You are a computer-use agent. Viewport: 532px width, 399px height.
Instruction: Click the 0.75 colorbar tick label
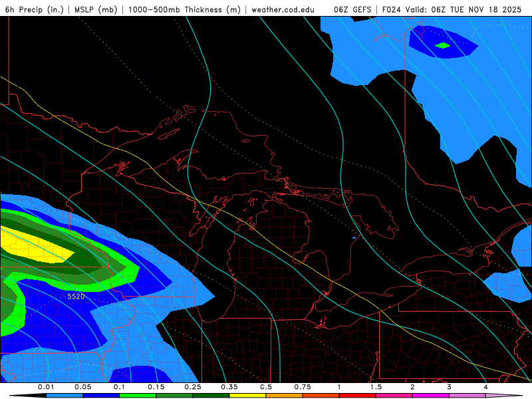pyautogui.click(x=303, y=387)
